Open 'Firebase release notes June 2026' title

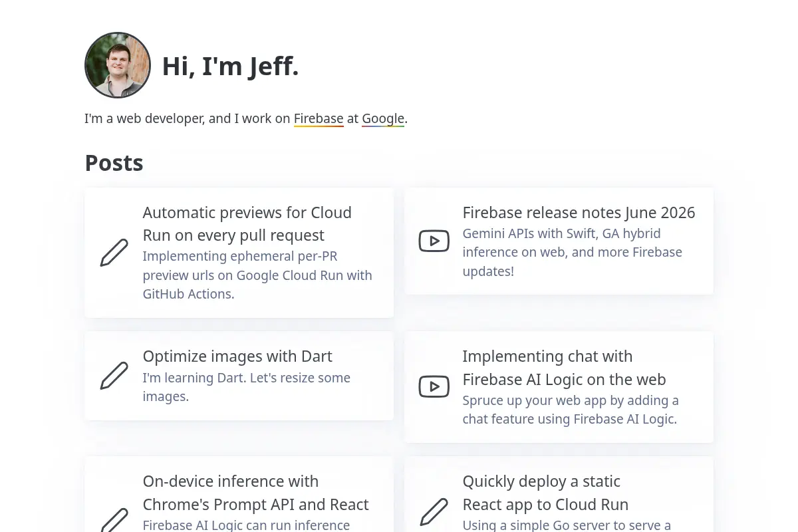tap(579, 213)
